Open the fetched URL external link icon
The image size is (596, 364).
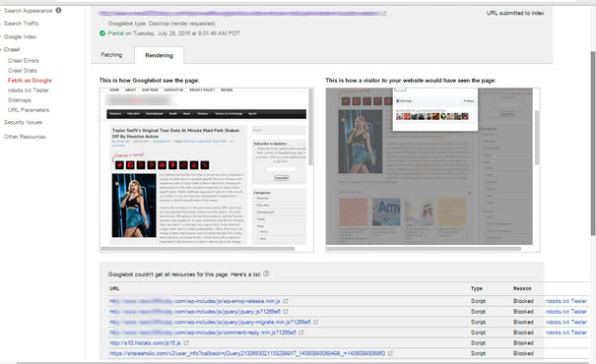pyautogui.click(x=384, y=14)
